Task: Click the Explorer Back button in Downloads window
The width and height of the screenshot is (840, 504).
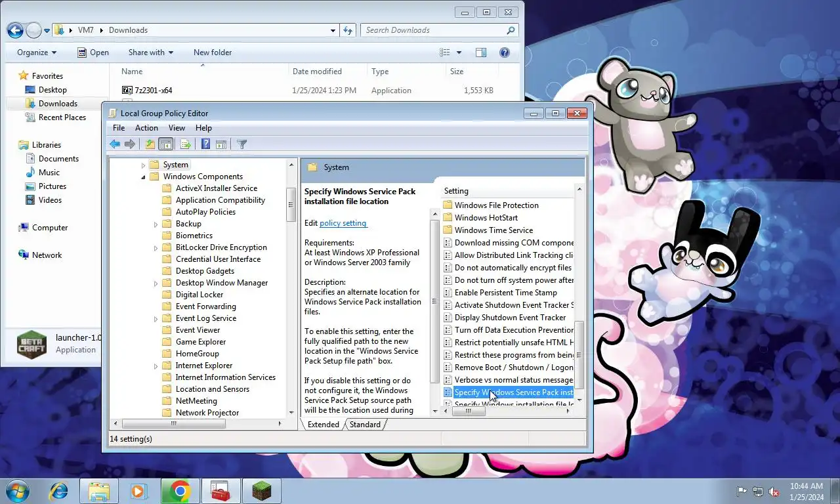Action: 16,30
